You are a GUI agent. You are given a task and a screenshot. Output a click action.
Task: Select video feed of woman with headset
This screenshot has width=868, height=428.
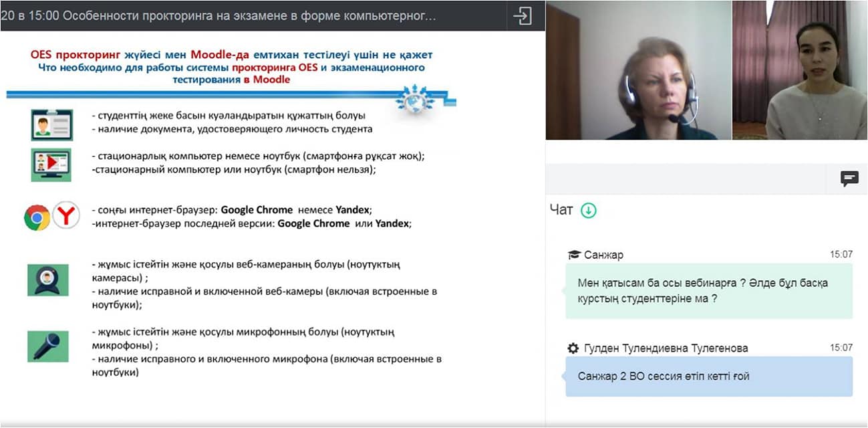pyautogui.click(x=638, y=70)
